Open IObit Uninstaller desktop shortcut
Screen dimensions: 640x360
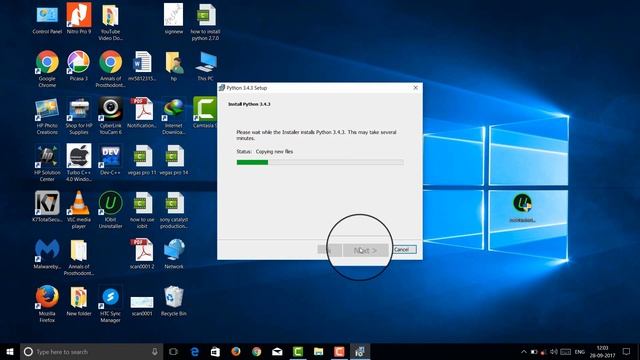pos(110,210)
